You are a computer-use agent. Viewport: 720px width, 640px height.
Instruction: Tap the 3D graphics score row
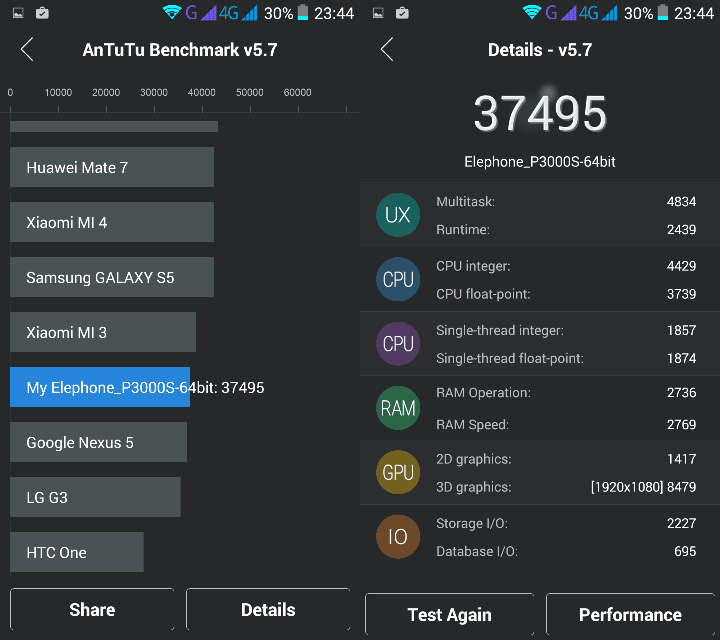(566, 487)
